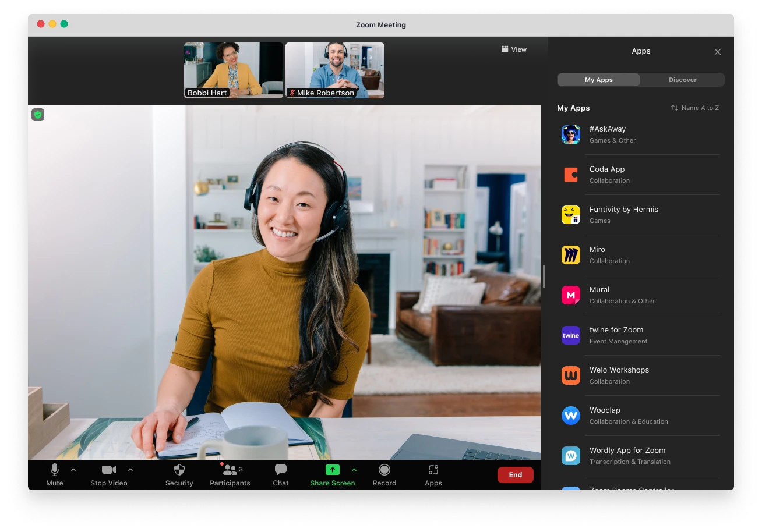Open the View layout menu
762x532 pixels.
[x=514, y=49]
